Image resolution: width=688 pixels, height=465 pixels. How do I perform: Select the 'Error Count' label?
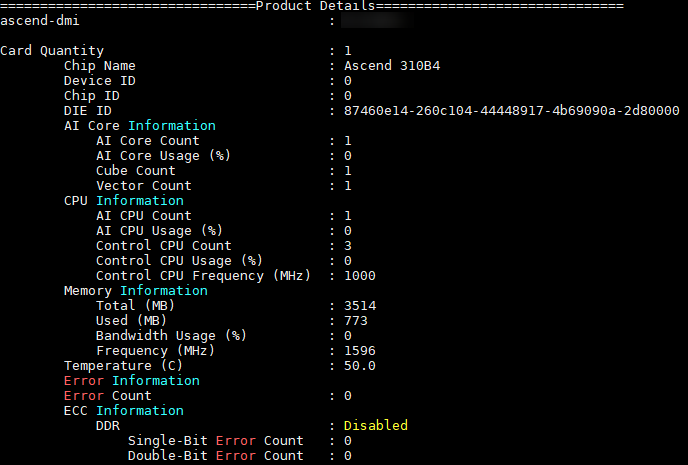pos(108,396)
